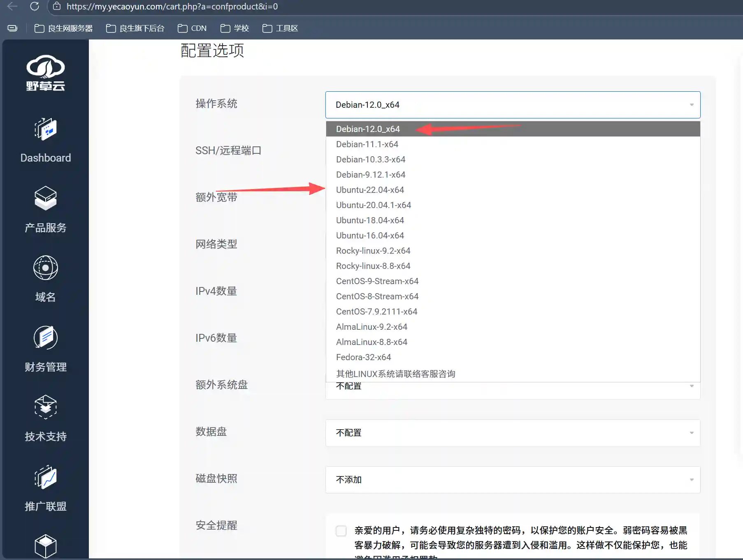Image resolution: width=743 pixels, height=560 pixels.
Task: Pick Rocky-linux-8.8-x64 option
Action: 513,266
